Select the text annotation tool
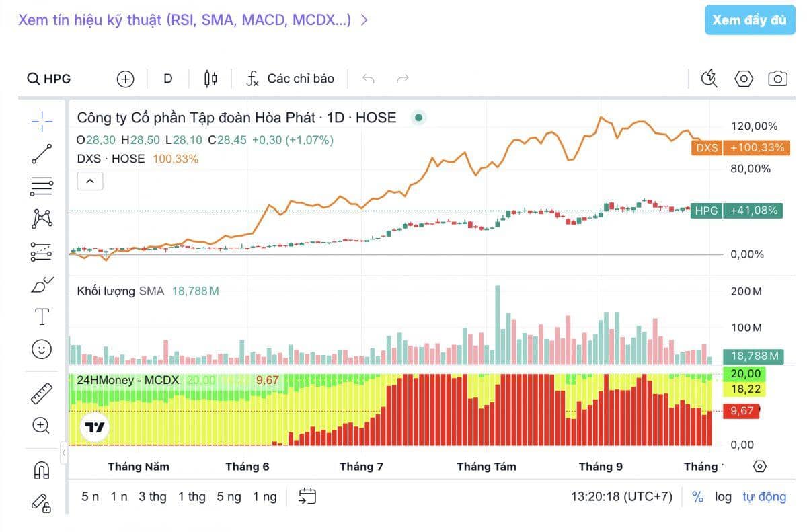This screenshot has height=532, width=807. tap(41, 316)
